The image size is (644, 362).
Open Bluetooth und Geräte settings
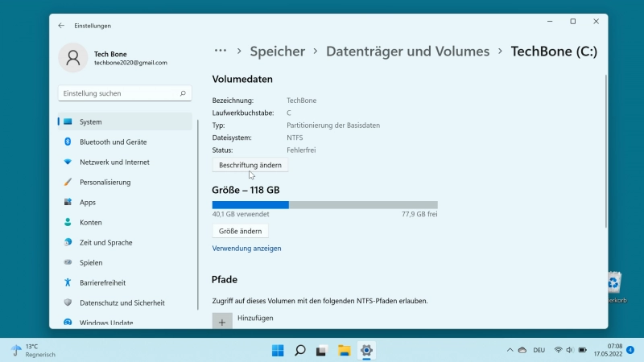[125, 142]
